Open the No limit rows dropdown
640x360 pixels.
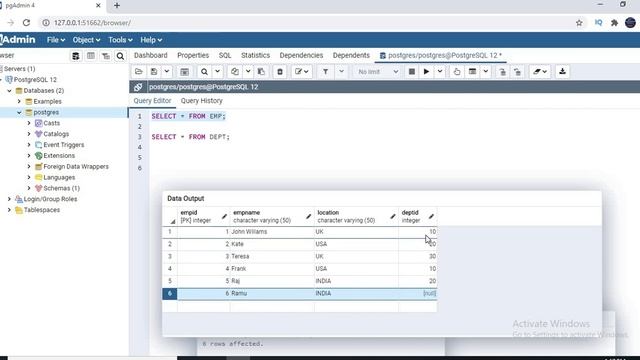378,72
